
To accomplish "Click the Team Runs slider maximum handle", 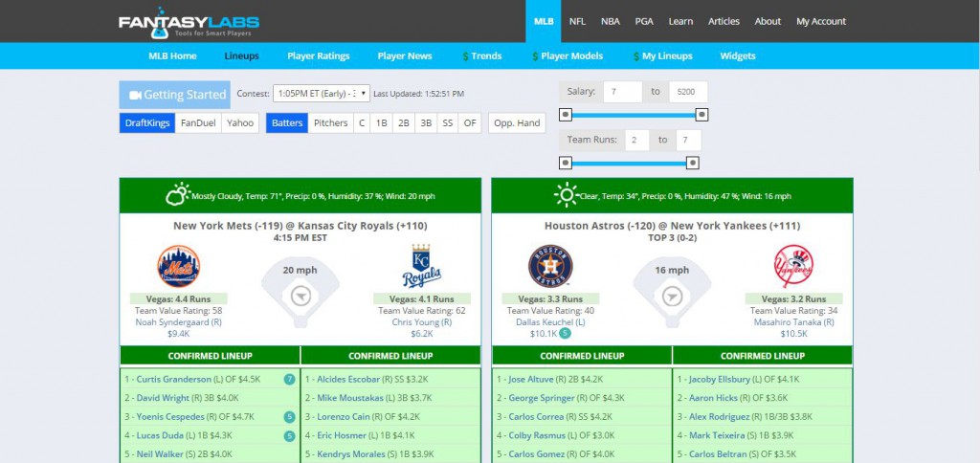I will 693,163.
